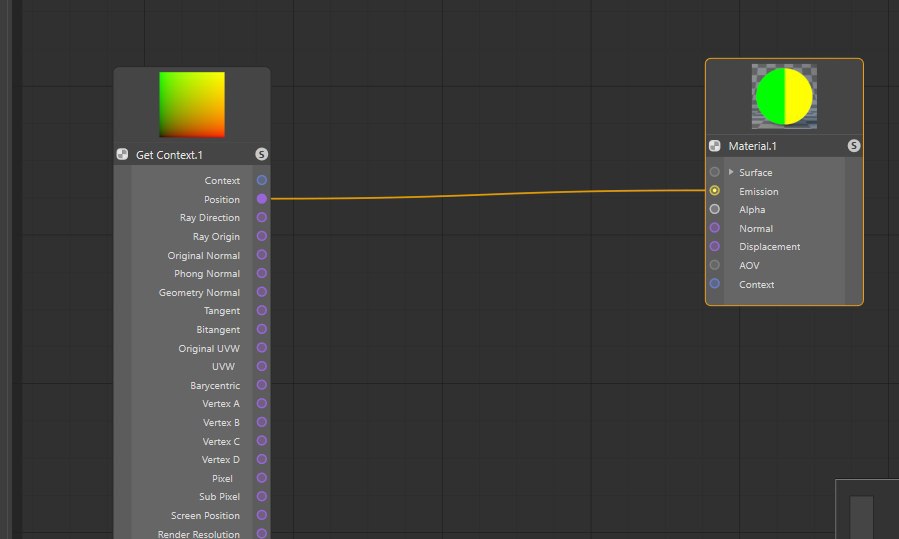Click the Vertex C output port

coord(261,441)
